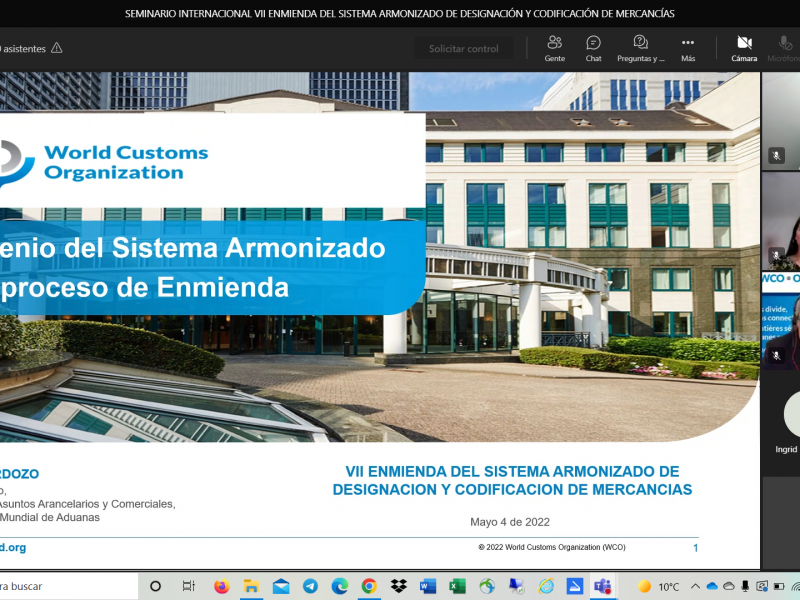Screen dimensions: 800x600
Task: Open Microsoft Excel from the taskbar
Action: pos(458,586)
